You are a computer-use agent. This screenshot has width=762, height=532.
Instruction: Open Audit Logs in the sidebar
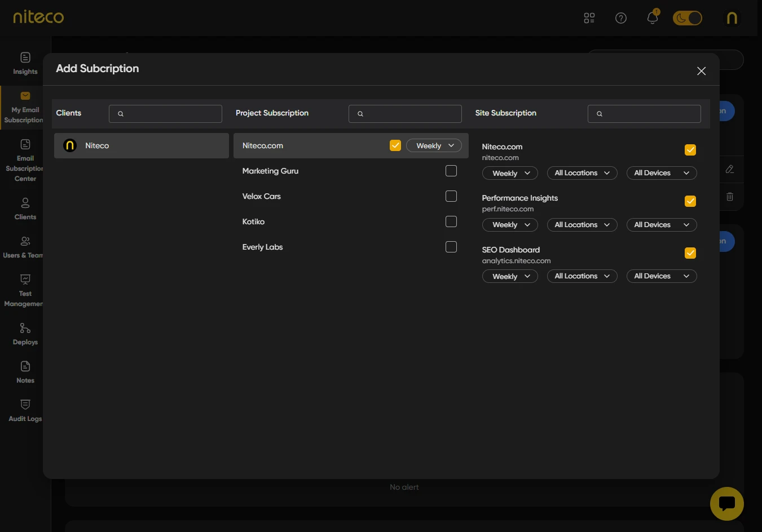25,411
